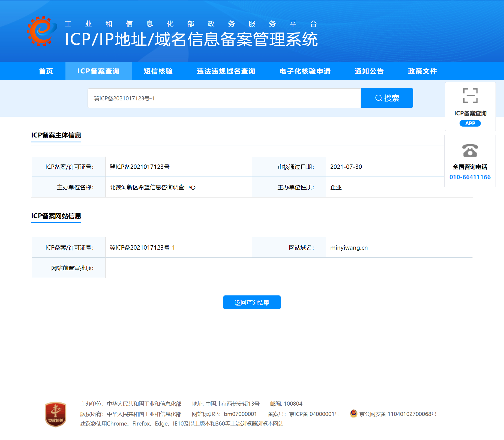Click the organizer nature value 企业
The width and height of the screenshot is (504, 440).
point(336,187)
